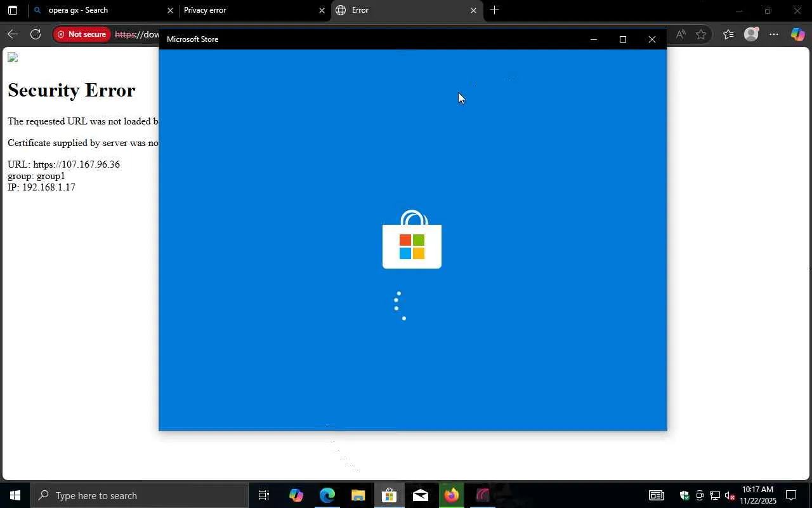Click the Microsoft Store bag logo

click(412, 239)
